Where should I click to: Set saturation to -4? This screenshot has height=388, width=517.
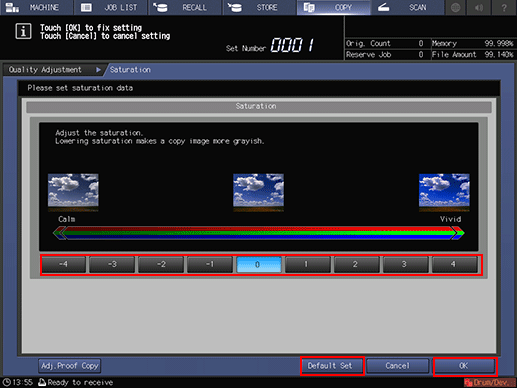pyautogui.click(x=63, y=264)
